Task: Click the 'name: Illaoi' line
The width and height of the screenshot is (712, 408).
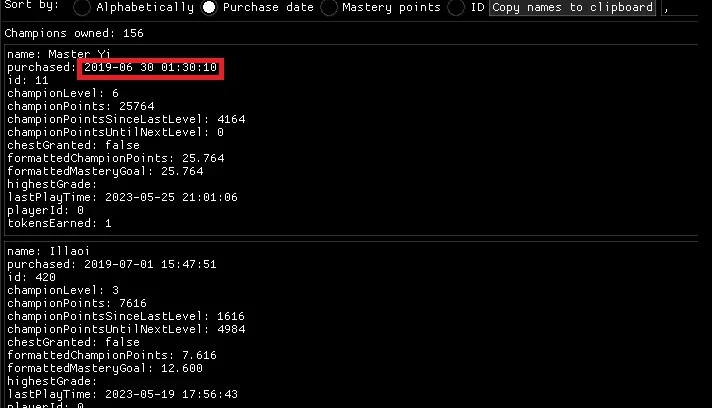Action: 49,251
